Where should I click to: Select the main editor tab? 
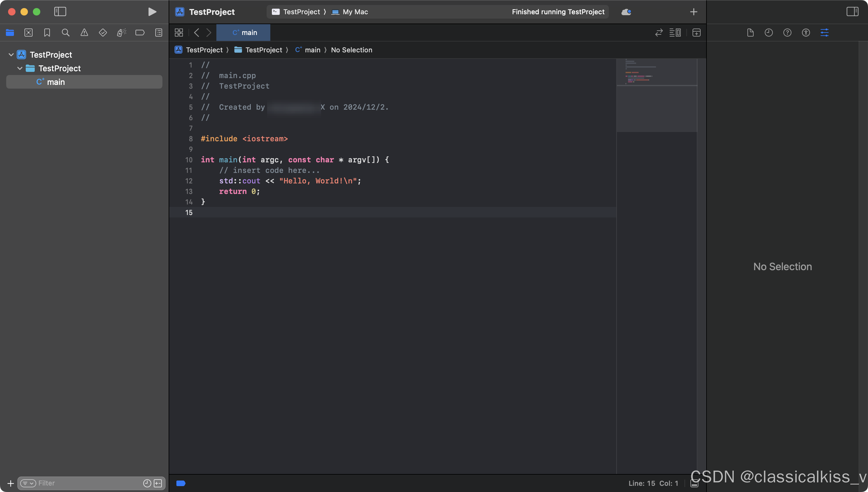click(x=243, y=33)
